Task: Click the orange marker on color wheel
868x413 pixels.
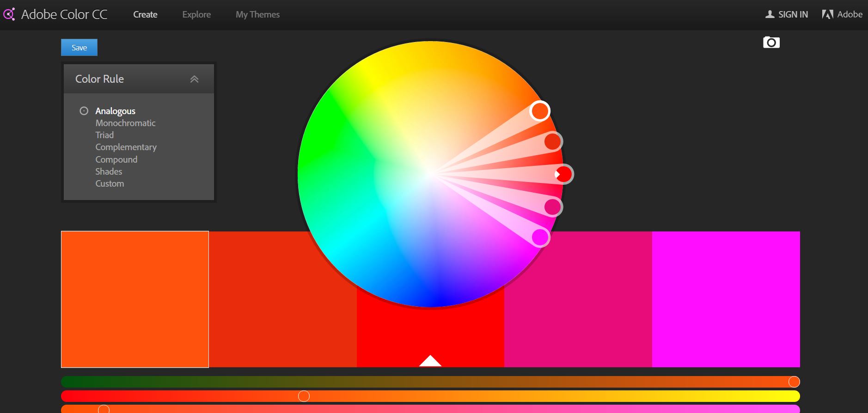Action: point(539,111)
